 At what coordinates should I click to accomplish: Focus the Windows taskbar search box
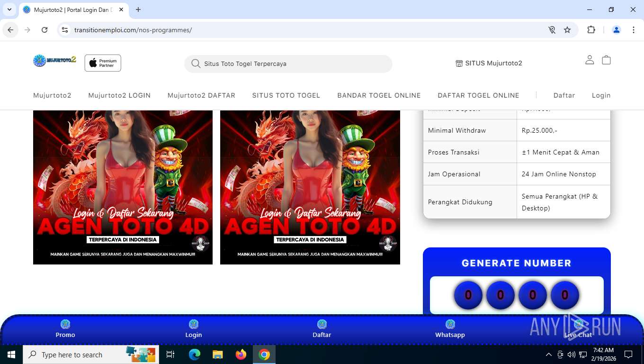click(91, 355)
